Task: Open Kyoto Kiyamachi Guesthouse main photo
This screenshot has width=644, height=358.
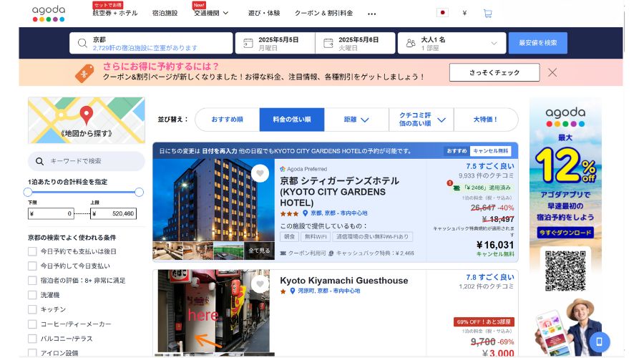Action: tap(213, 311)
